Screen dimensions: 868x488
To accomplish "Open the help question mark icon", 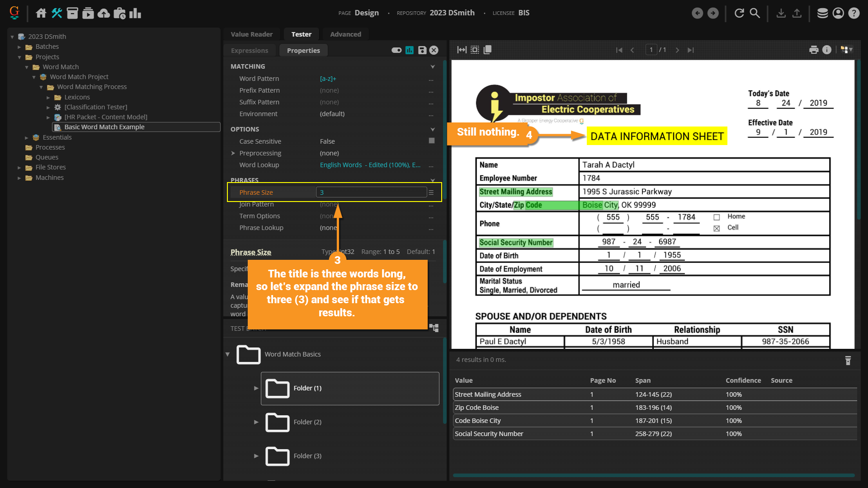I will pos(854,13).
